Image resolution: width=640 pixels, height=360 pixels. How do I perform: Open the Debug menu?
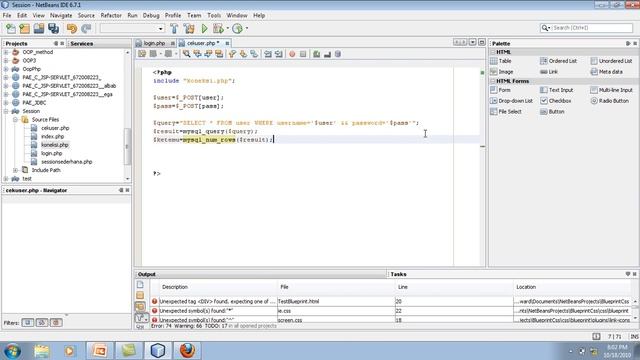[x=151, y=16]
